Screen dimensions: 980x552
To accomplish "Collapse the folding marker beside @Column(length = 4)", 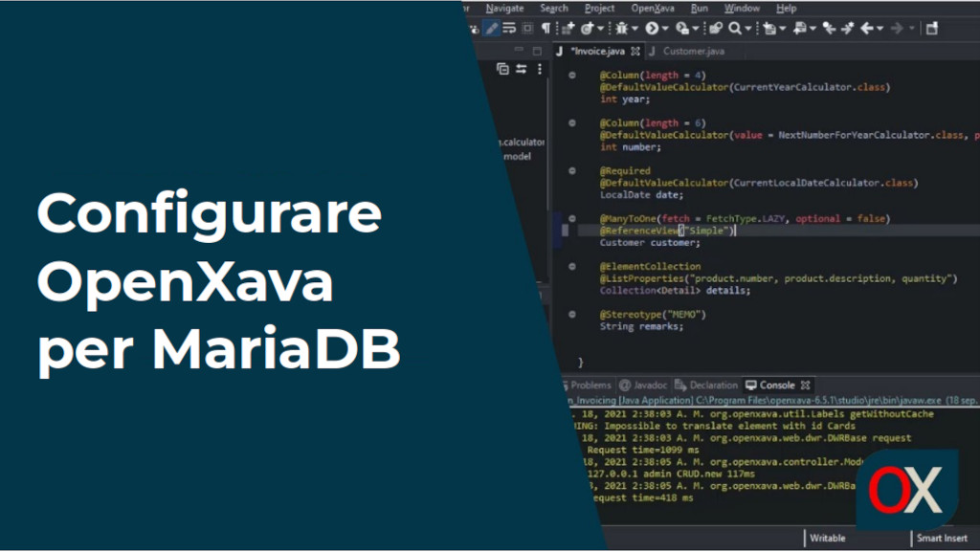I will coord(572,75).
